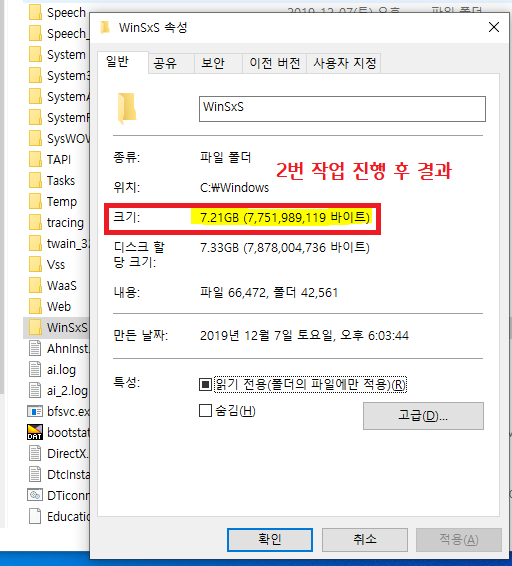Select the System folder icon in Explorer
The height and width of the screenshot is (566, 512).
click(35, 55)
